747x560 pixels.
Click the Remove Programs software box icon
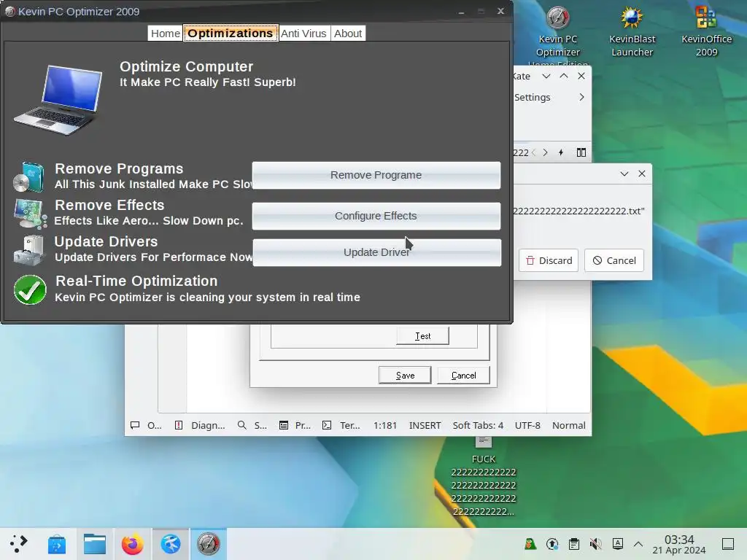click(x=28, y=176)
